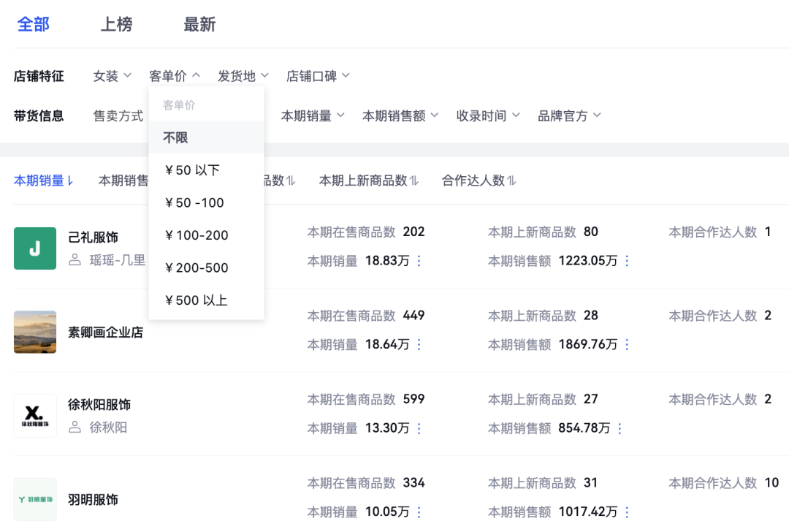Expand the 店铺口碑 filter dropdown
This screenshot has height=532, width=789.
(x=318, y=76)
